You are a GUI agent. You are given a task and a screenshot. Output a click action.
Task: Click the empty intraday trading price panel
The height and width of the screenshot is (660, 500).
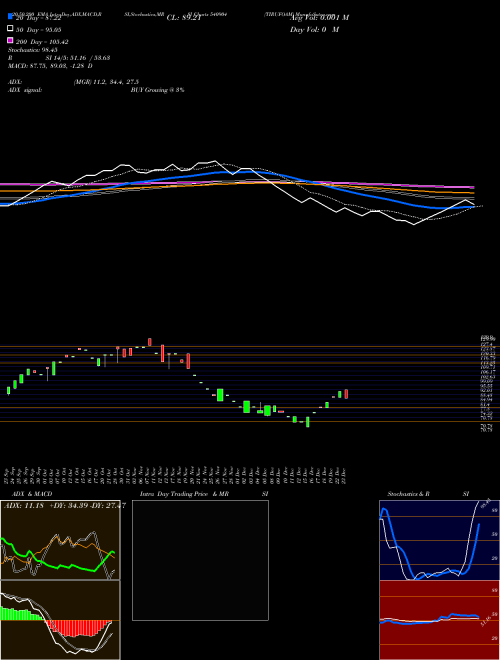click(x=200, y=560)
